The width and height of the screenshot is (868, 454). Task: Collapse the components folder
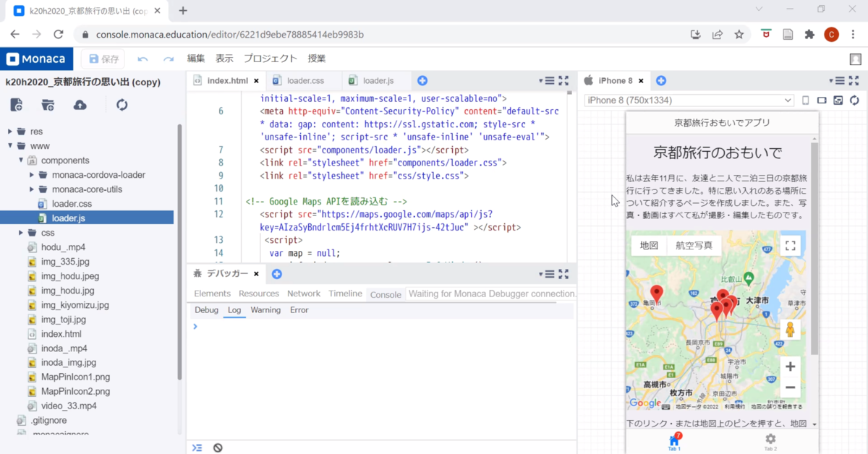(x=21, y=160)
